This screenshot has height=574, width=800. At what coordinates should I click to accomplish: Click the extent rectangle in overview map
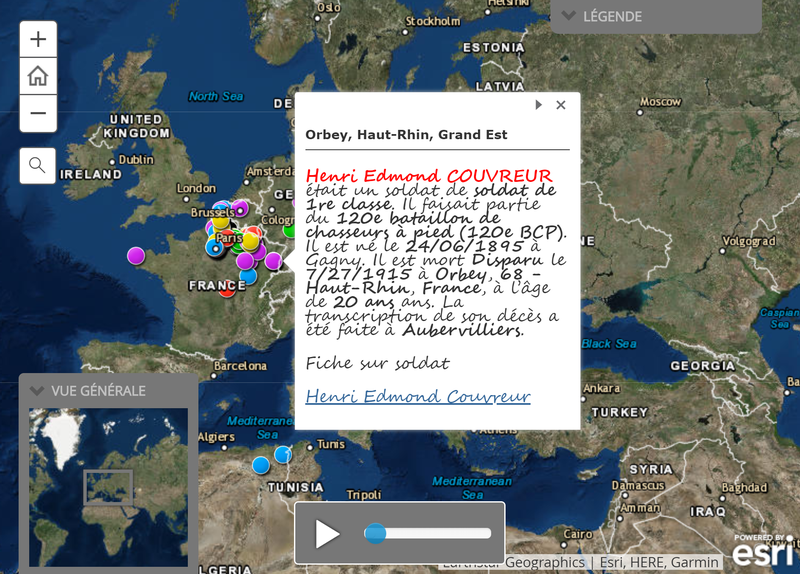pyautogui.click(x=108, y=487)
